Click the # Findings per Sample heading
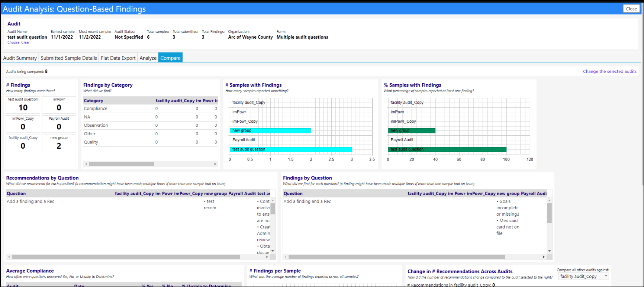The width and height of the screenshot is (644, 287). (x=275, y=271)
